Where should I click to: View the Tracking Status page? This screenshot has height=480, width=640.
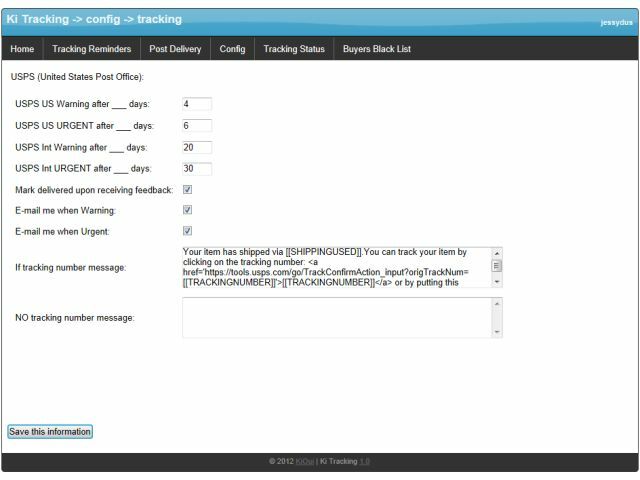(294, 49)
